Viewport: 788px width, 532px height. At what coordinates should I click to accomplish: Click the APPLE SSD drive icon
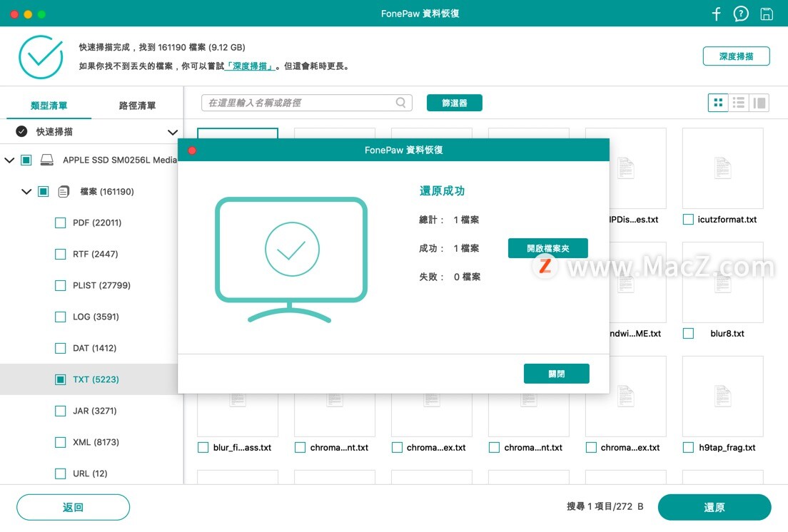(46, 160)
